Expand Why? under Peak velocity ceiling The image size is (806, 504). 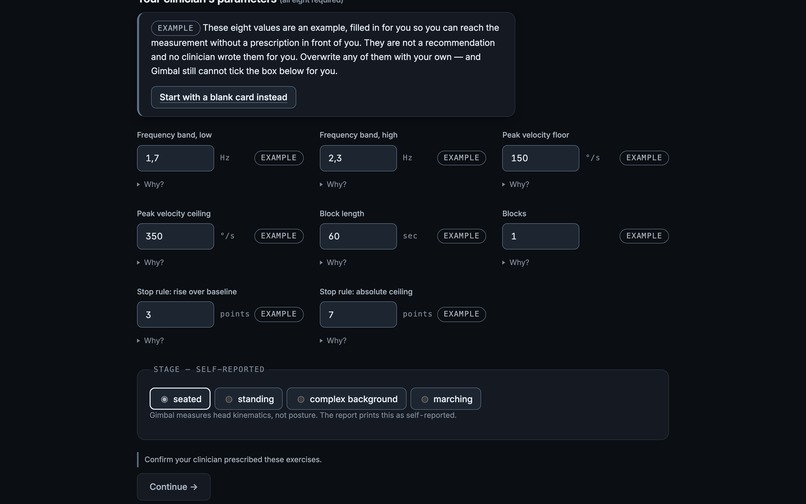point(150,262)
